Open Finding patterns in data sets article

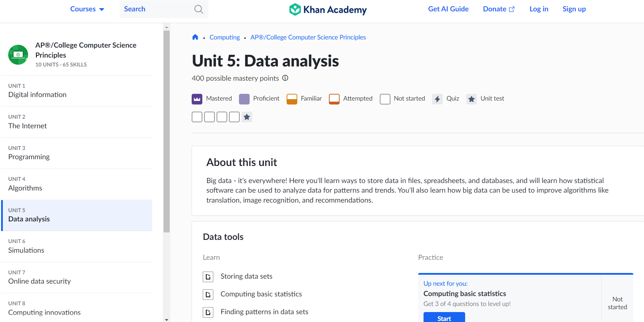pos(264,312)
